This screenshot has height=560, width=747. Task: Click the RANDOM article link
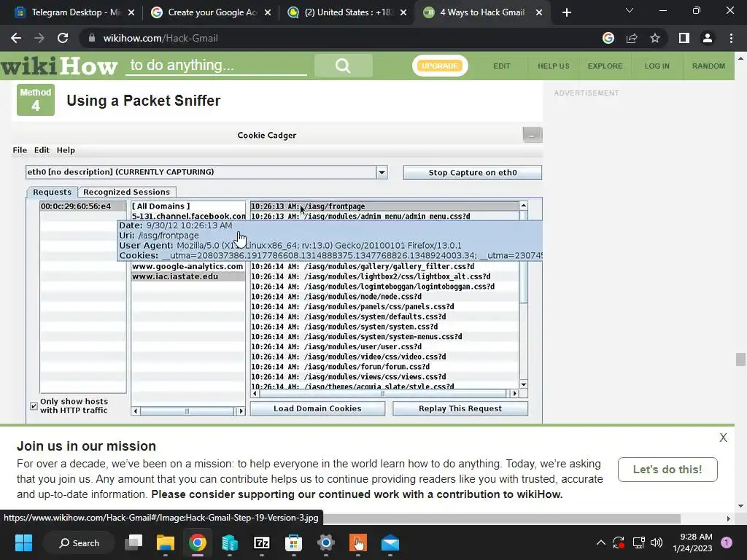tap(708, 66)
